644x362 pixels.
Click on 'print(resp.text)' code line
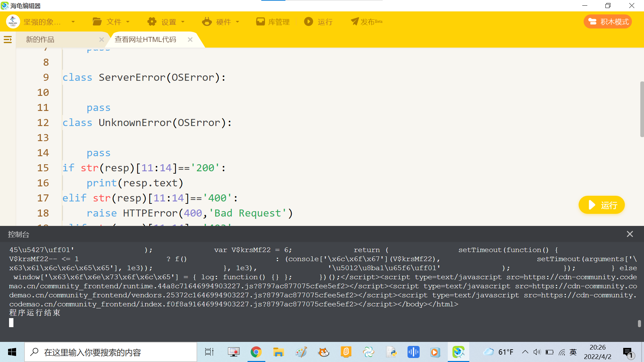(135, 183)
